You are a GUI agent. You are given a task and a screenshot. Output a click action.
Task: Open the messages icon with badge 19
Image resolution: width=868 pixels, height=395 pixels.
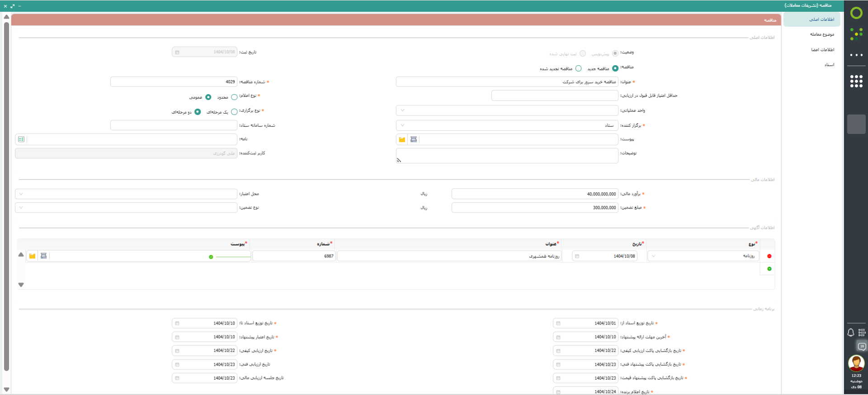click(x=862, y=347)
